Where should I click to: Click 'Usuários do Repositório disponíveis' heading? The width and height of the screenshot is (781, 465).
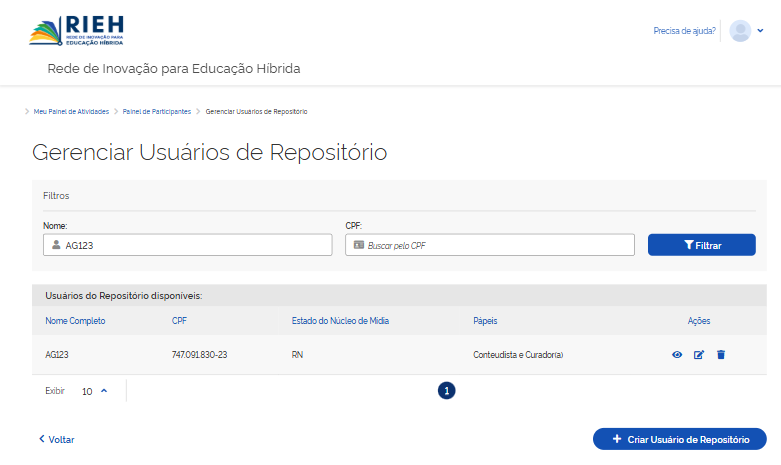(124, 296)
